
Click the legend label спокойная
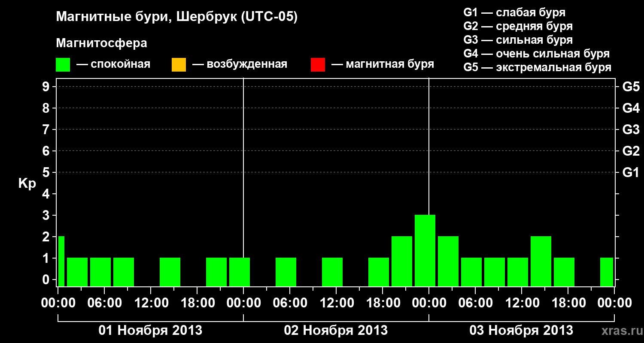(121, 65)
